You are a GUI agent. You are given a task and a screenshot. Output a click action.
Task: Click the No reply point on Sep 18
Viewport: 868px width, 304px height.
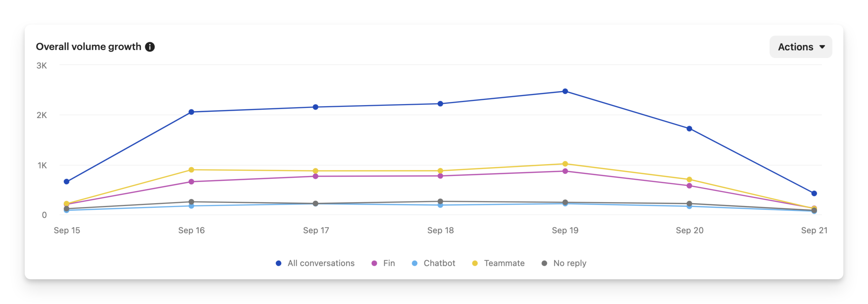pos(440,201)
